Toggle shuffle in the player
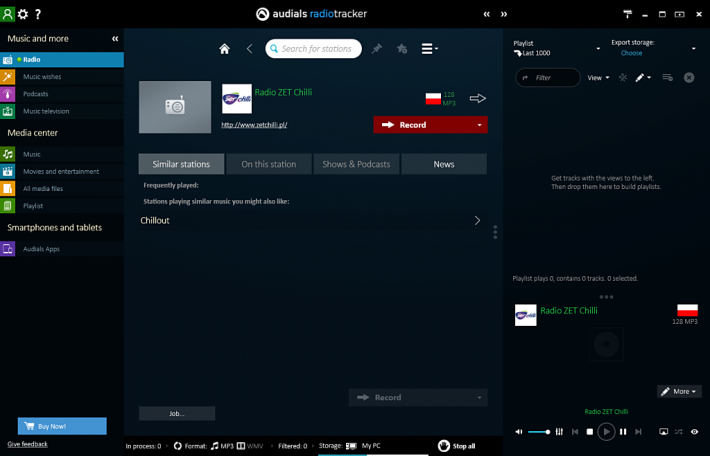 coord(678,432)
